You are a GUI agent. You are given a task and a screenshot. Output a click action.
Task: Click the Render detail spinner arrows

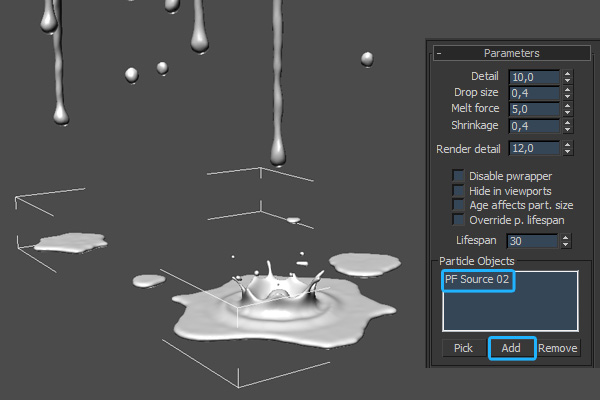pyautogui.click(x=567, y=149)
